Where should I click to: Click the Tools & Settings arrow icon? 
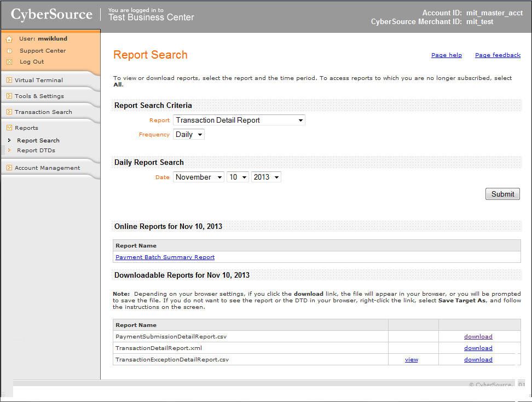[9, 96]
